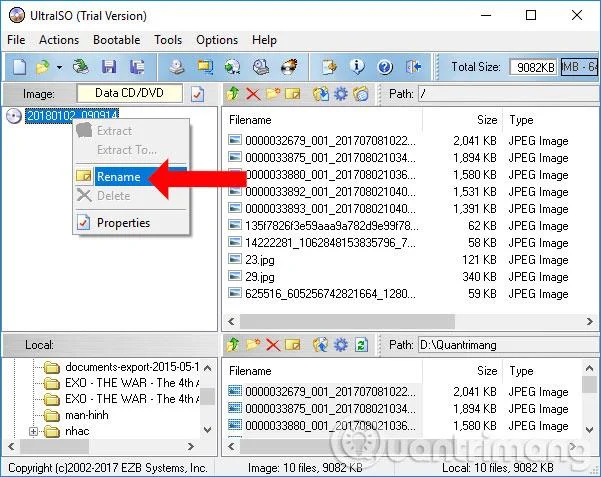Sort image list by Filename header

(x=250, y=120)
